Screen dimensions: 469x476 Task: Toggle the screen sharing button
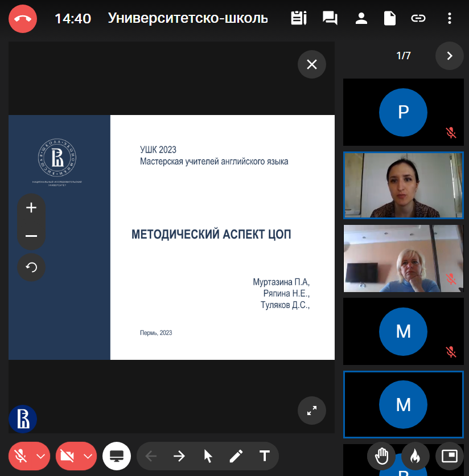[117, 456]
